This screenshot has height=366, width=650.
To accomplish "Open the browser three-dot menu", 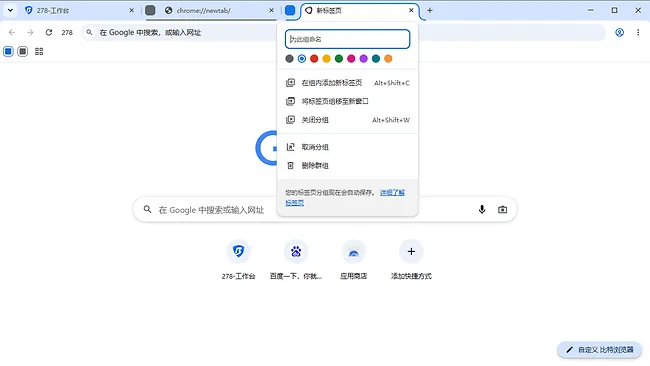I will (x=638, y=32).
